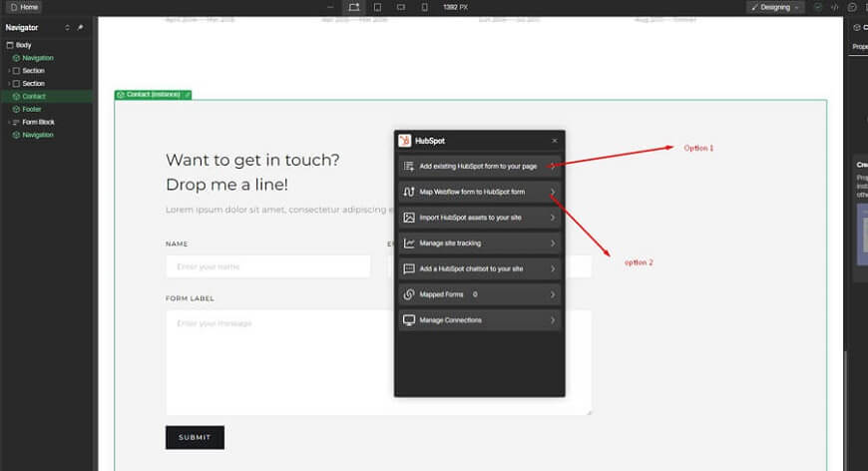Expand the Form Block in Navigator
The height and width of the screenshot is (471, 868).
[x=9, y=122]
